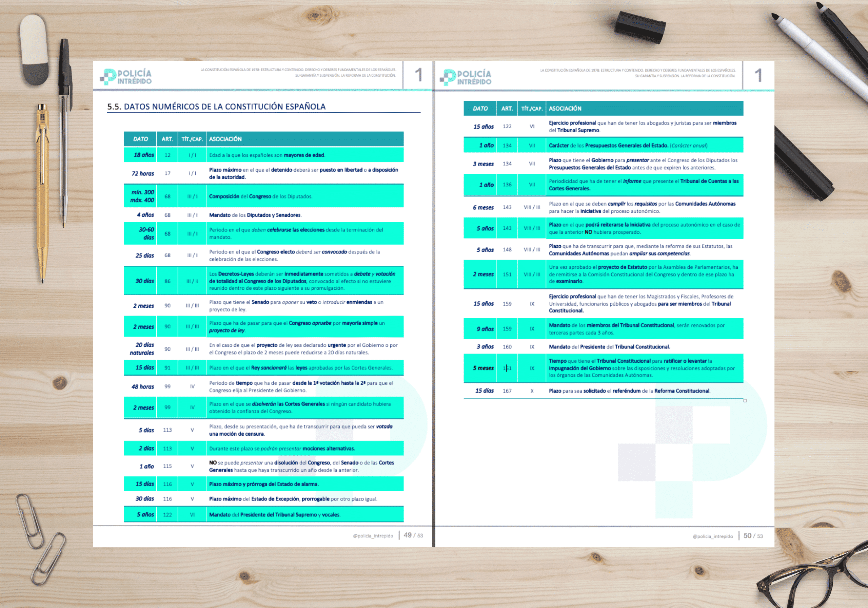Click article number '148' in the right table
868x608 pixels.
point(507,250)
